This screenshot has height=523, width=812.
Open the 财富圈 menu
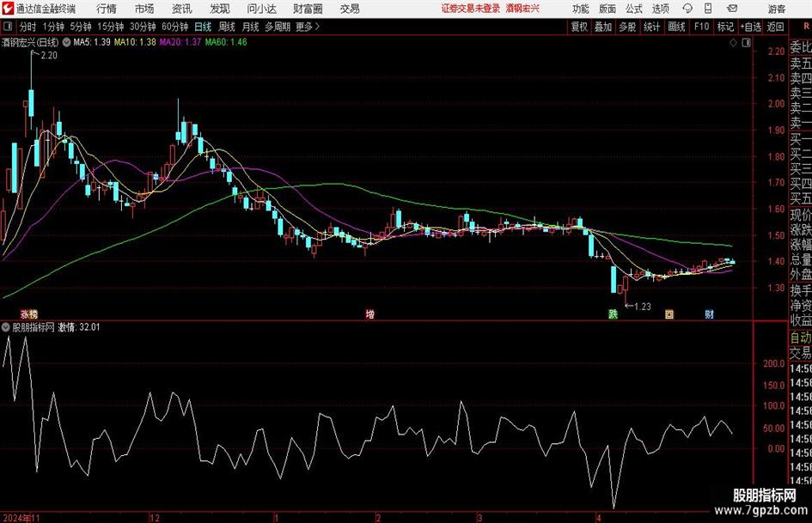coord(308,9)
